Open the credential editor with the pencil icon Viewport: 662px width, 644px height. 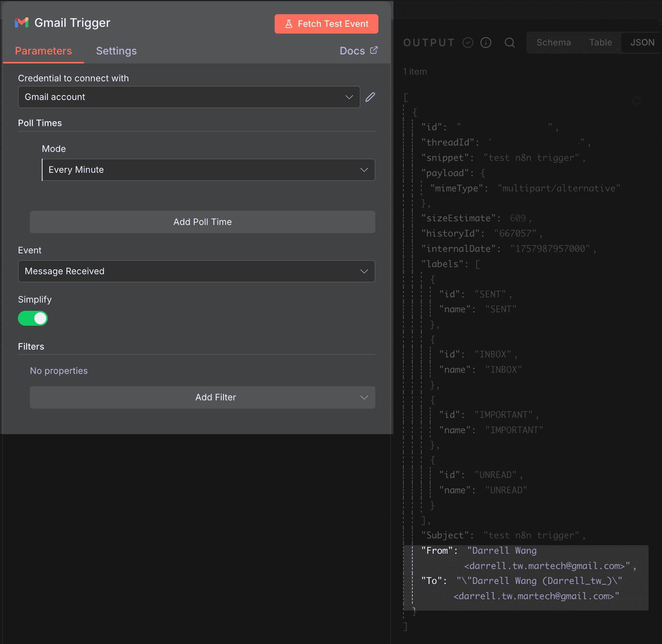370,97
